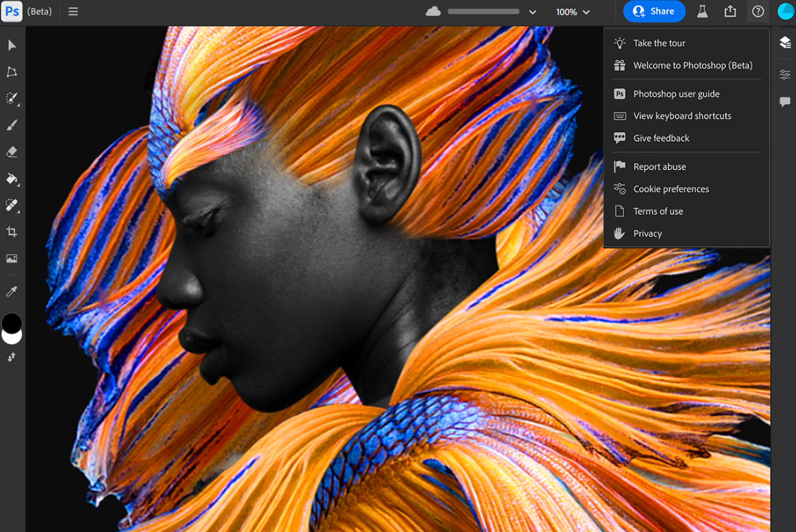Open the zoom level 100% dropdown
This screenshot has height=532, width=796.
click(573, 12)
